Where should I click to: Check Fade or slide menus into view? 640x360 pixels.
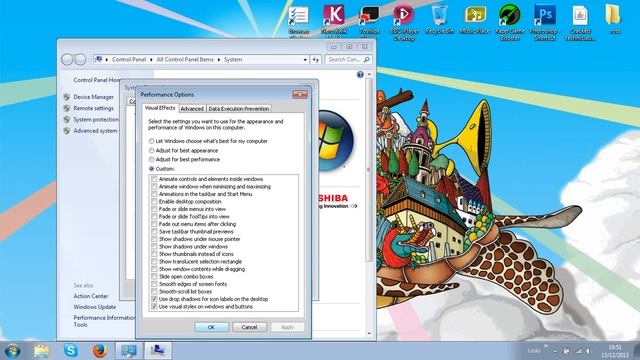[x=154, y=209]
